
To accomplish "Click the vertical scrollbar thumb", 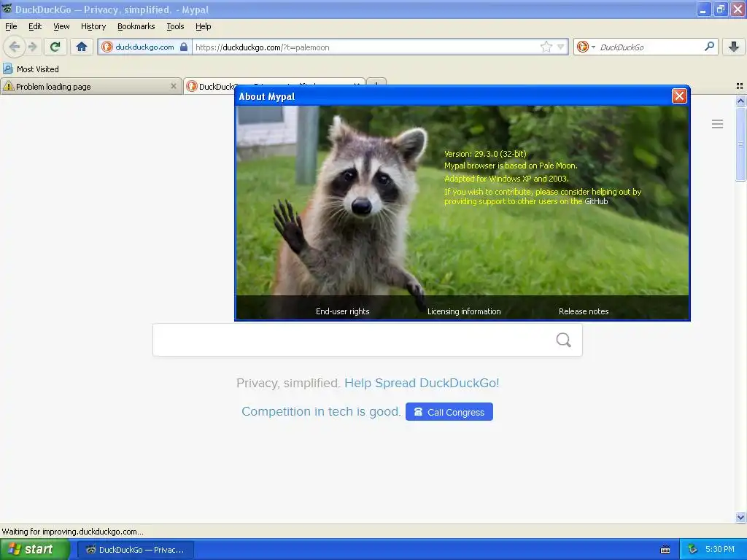I will tap(740, 144).
